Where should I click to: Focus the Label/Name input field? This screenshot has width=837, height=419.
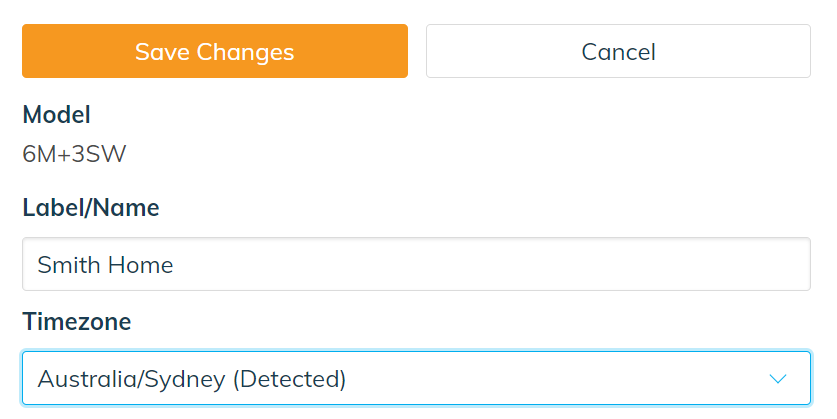point(416,264)
